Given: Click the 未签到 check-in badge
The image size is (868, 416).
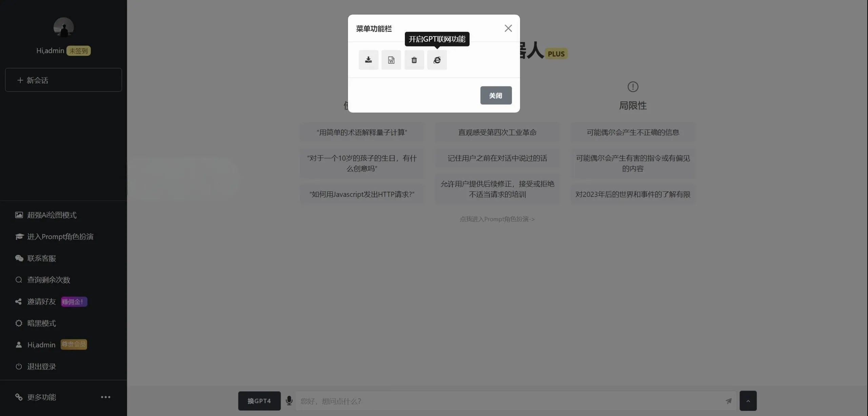Looking at the screenshot, I should (x=78, y=51).
